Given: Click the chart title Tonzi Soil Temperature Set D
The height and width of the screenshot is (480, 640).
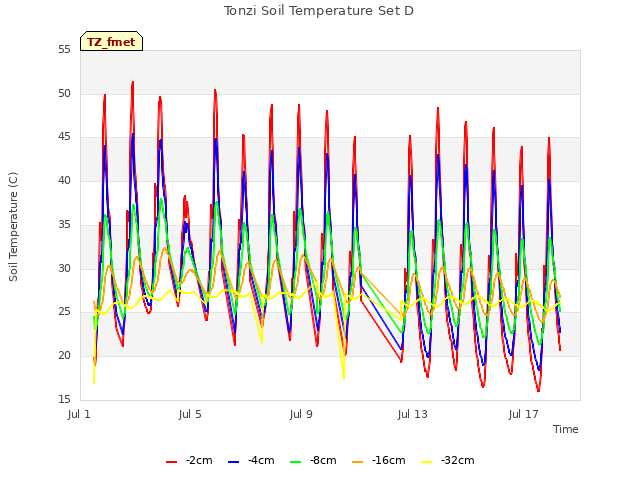Looking at the screenshot, I should tap(319, 11).
